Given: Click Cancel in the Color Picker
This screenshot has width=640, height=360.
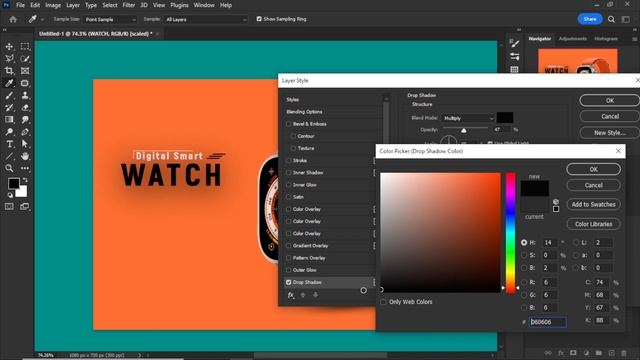Looking at the screenshot, I should [593, 185].
